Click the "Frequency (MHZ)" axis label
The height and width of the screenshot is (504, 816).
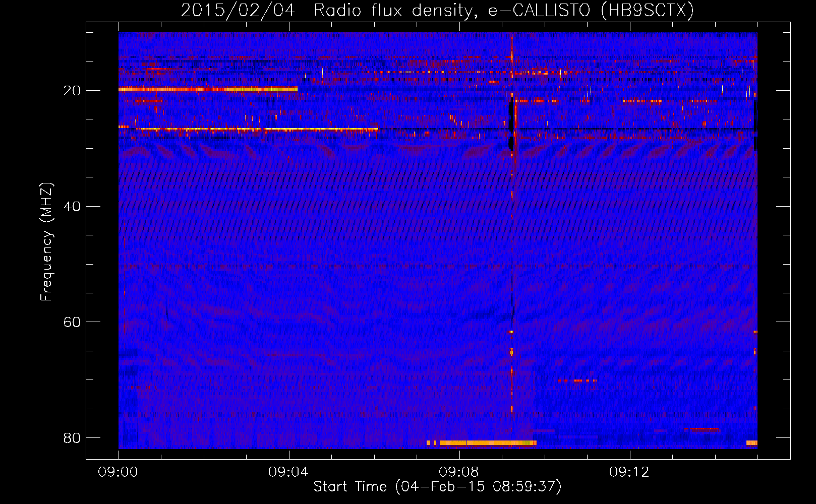coord(46,241)
